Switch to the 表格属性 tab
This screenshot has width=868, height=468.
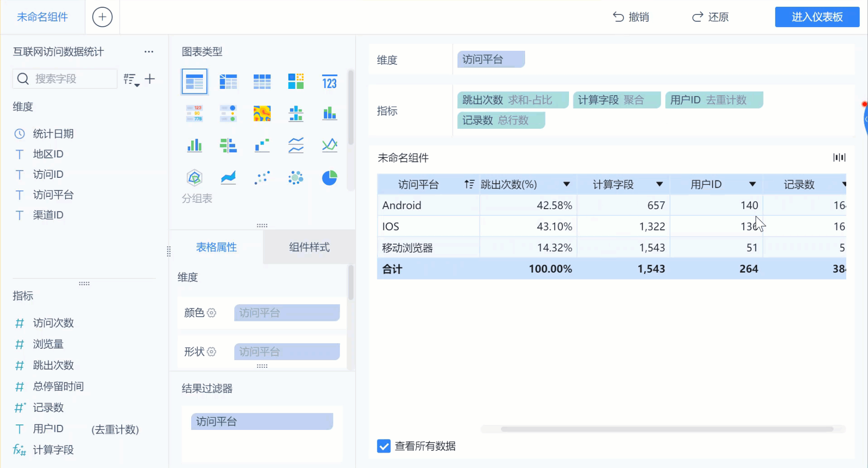216,247
